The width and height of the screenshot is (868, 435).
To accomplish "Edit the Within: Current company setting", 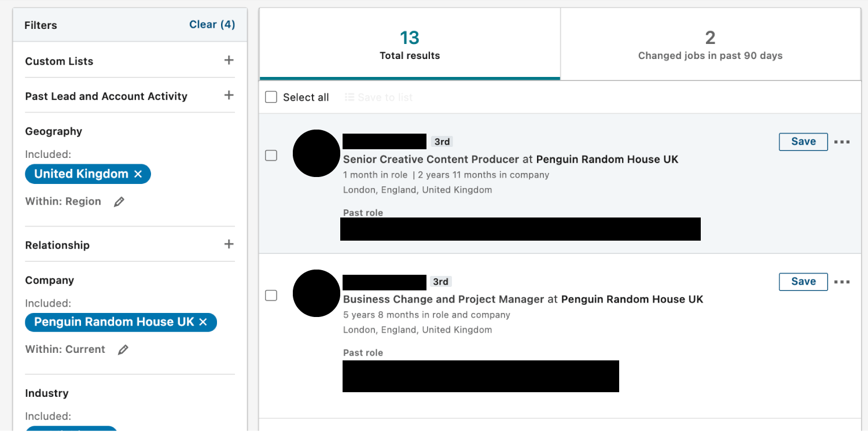I will pyautogui.click(x=123, y=350).
